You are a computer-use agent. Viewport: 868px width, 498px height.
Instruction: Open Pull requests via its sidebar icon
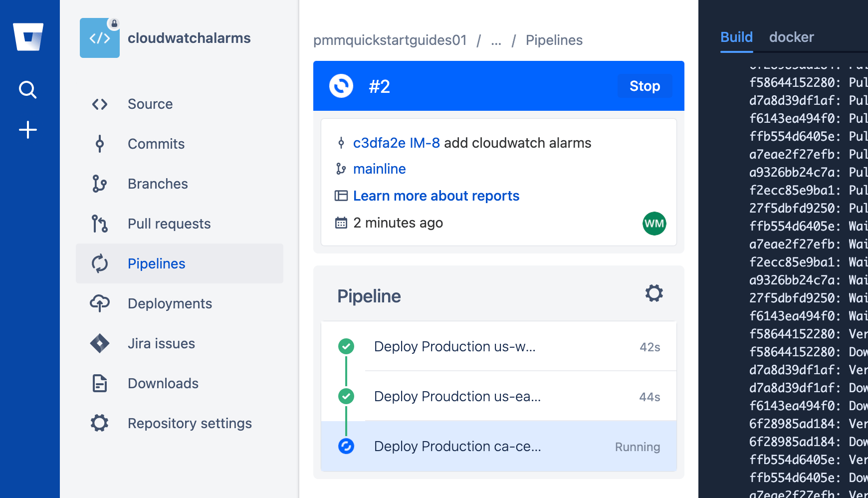tap(99, 224)
